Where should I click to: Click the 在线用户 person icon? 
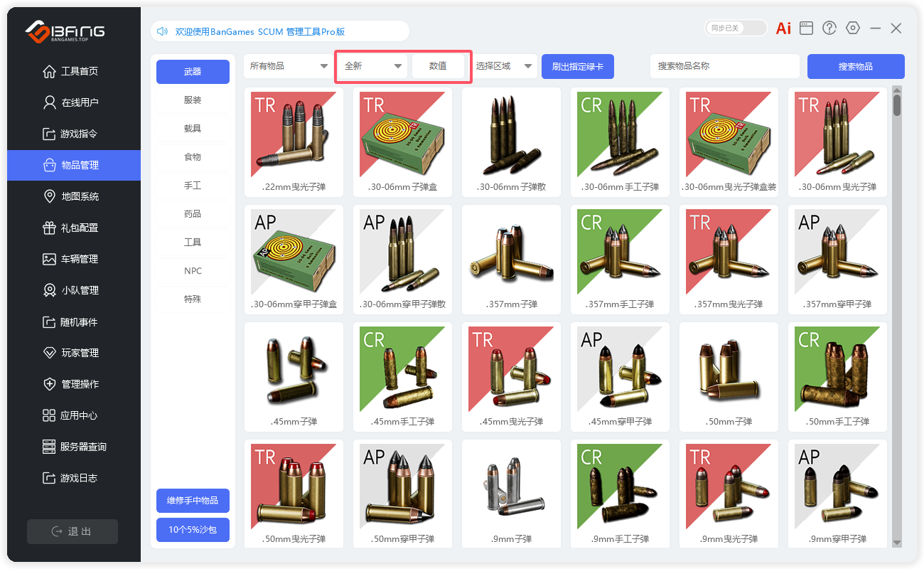point(49,102)
